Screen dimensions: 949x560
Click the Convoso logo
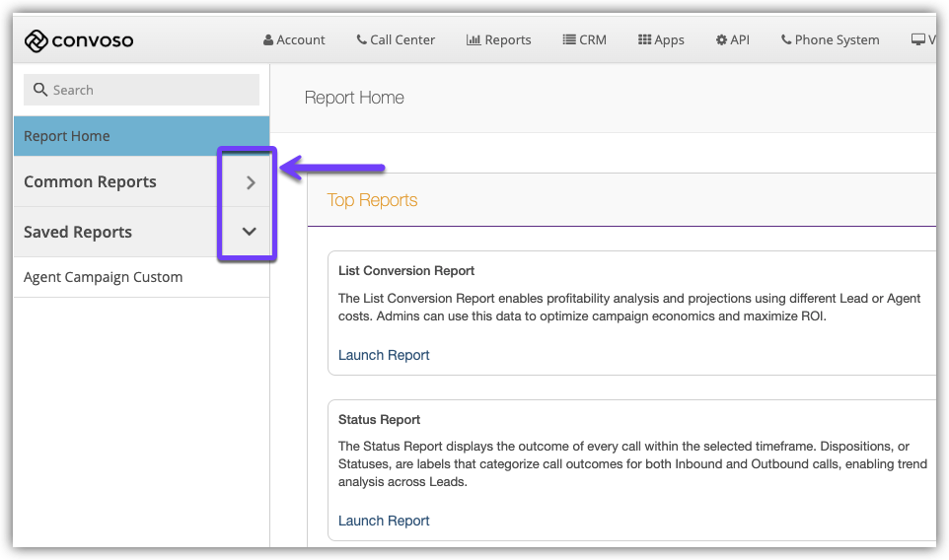[79, 40]
